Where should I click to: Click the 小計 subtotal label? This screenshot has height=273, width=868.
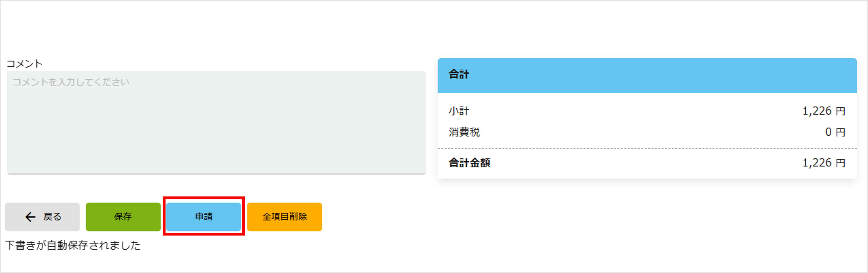click(x=459, y=111)
